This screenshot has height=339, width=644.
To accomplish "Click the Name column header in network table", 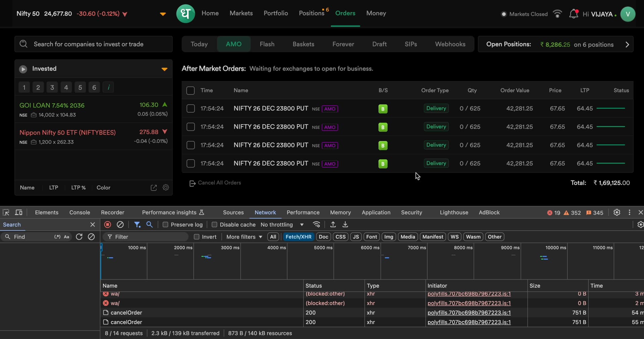I will (x=202, y=286).
